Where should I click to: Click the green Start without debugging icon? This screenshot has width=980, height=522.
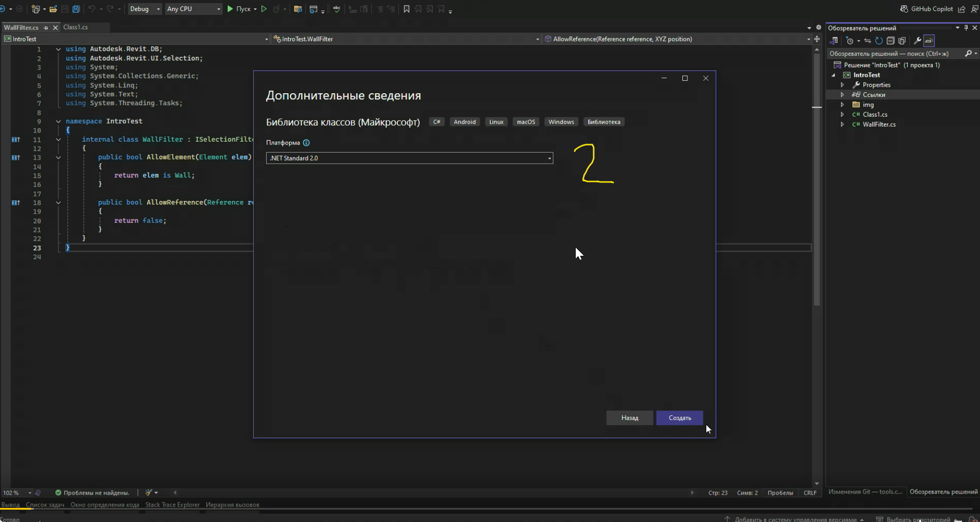click(x=264, y=9)
